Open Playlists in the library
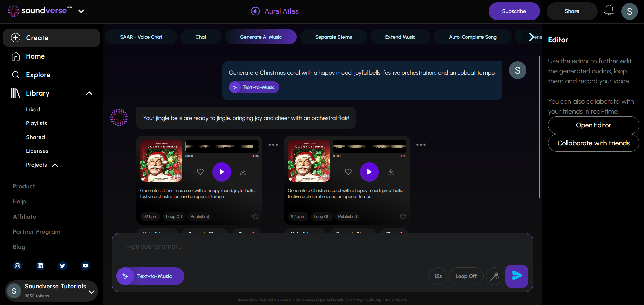The height and width of the screenshot is (305, 644). point(36,123)
